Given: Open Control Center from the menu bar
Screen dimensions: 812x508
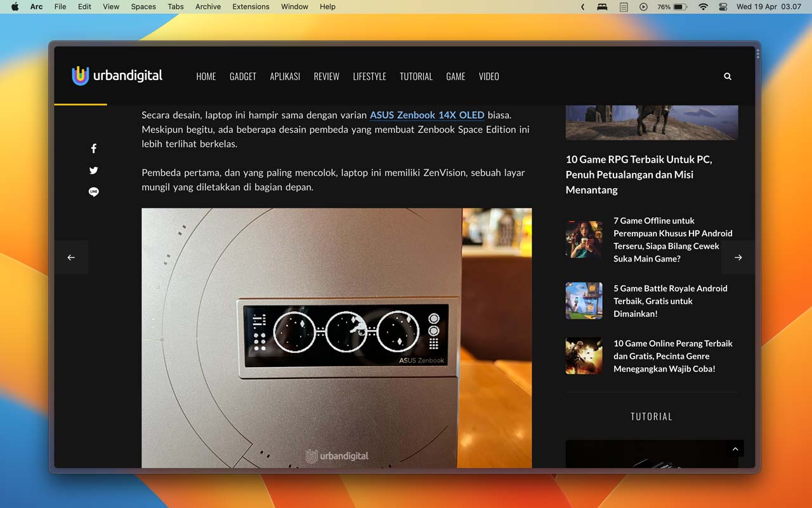Looking at the screenshot, I should (723, 7).
